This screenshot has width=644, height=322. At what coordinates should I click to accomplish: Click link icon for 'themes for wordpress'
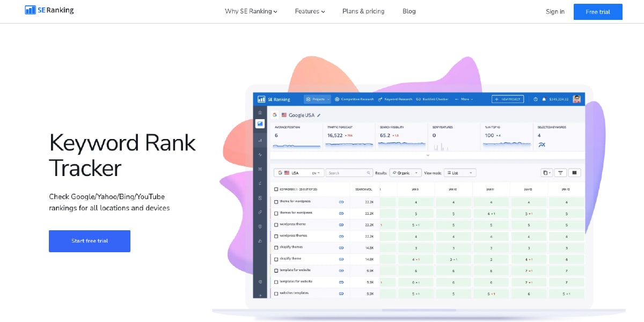(x=341, y=213)
